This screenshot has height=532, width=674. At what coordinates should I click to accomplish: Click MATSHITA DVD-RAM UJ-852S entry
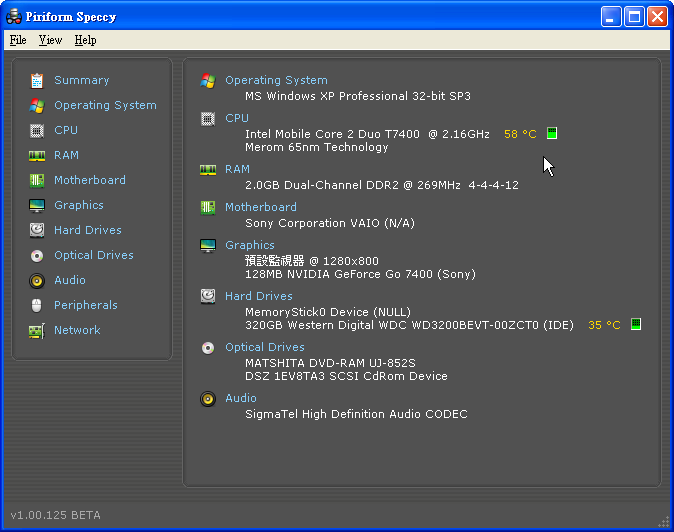point(330,363)
